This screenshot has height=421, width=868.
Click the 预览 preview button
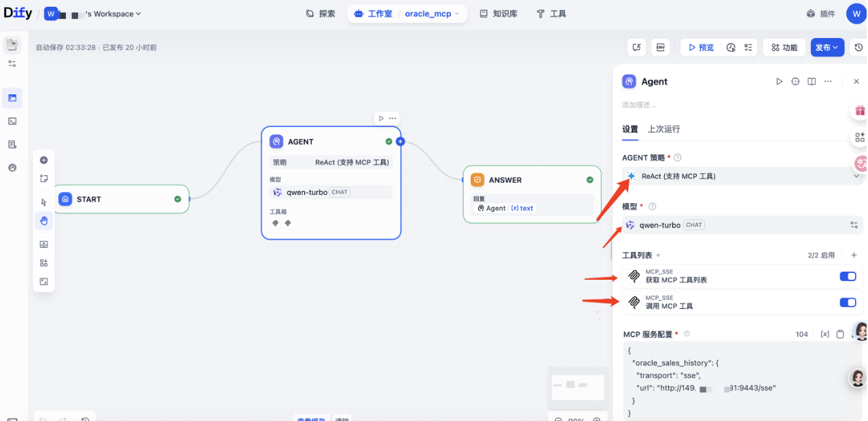point(700,48)
